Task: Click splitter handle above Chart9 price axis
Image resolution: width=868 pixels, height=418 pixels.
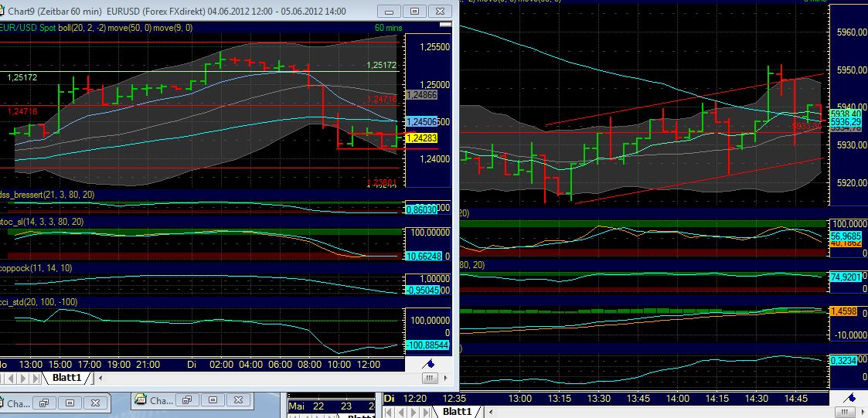Action: [x=445, y=25]
